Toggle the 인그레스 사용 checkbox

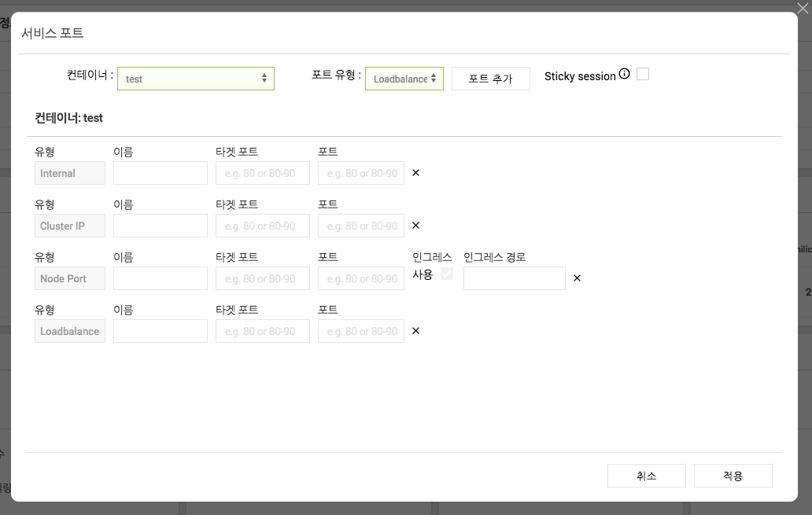446,274
